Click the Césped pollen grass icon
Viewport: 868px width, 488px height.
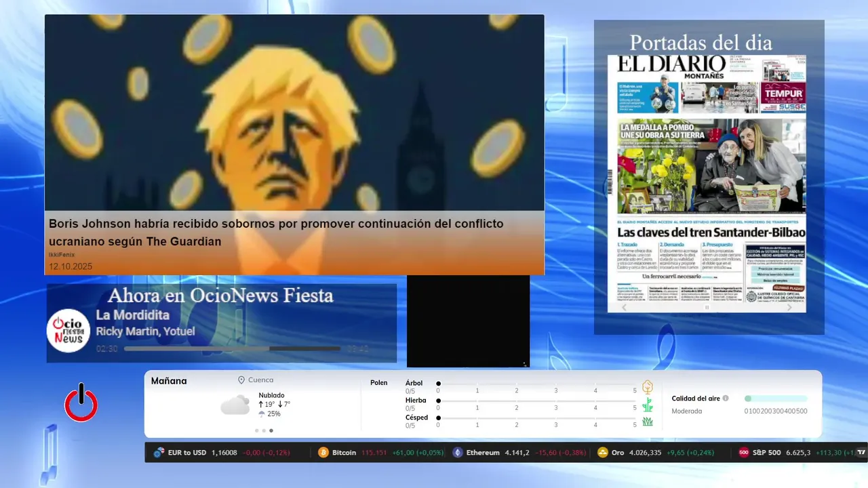tap(648, 422)
